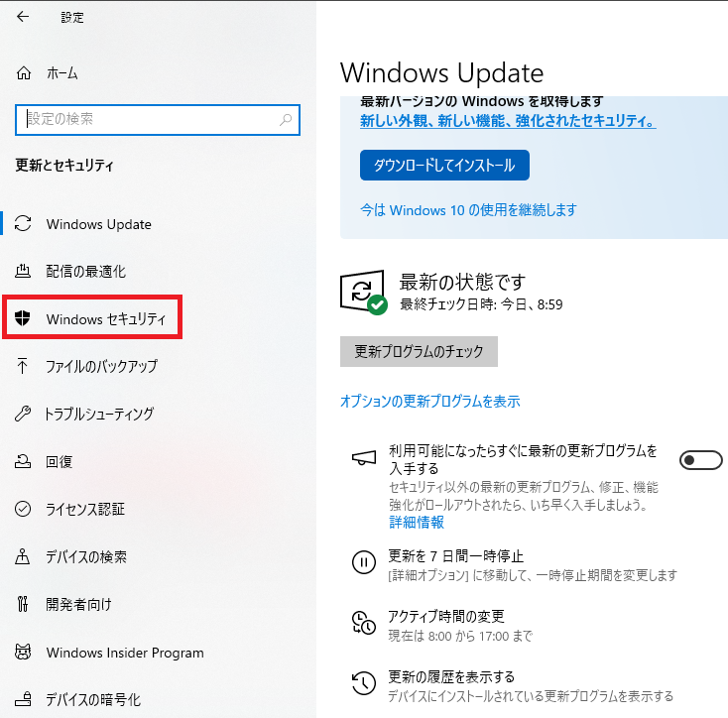
Task: Click the 配信の最適化 sidebar icon
Action: pos(24,272)
